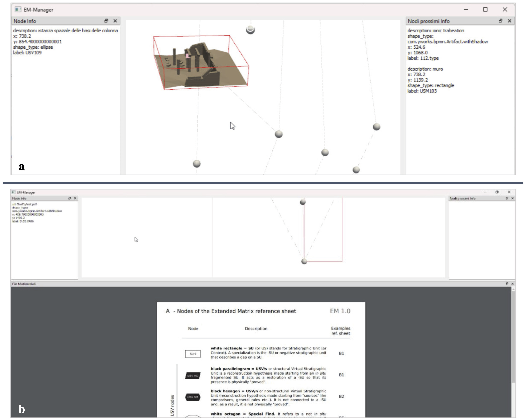Click the sphere node connected diagonally to the model
The image size is (526, 420).
coord(279,134)
